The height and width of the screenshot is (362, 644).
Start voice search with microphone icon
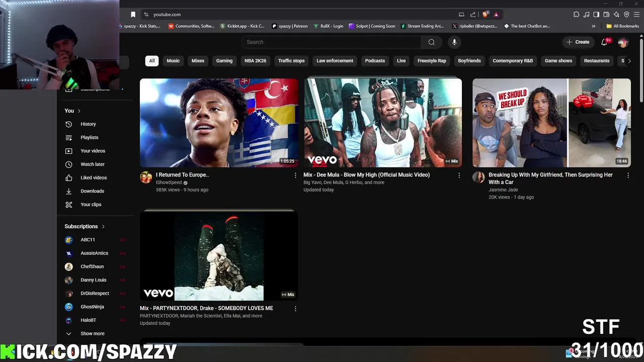click(454, 42)
